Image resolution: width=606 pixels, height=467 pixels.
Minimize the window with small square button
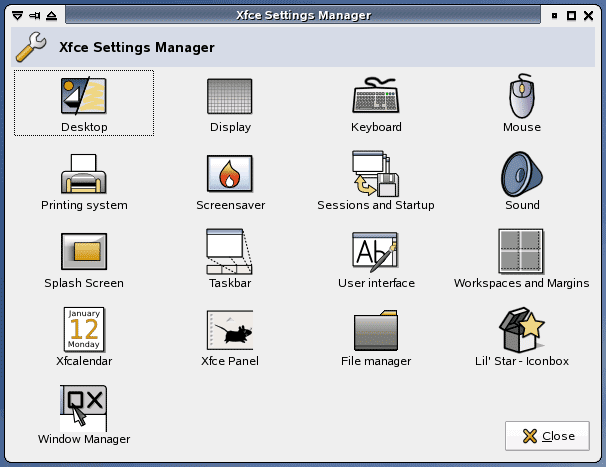[555, 15]
